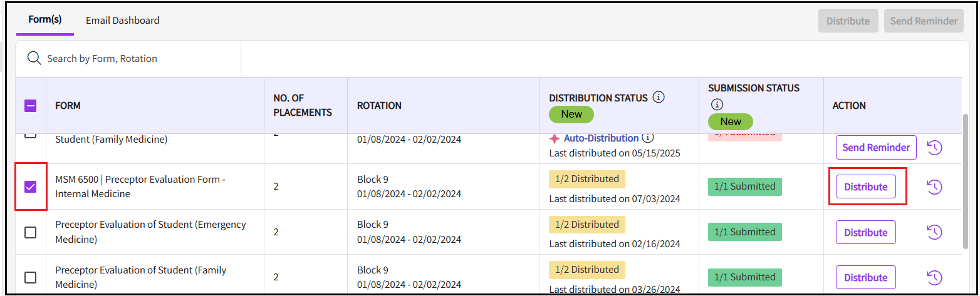The image size is (980, 296).
Task: Toggle the select-all checkbox in table header
Action: pyautogui.click(x=30, y=106)
